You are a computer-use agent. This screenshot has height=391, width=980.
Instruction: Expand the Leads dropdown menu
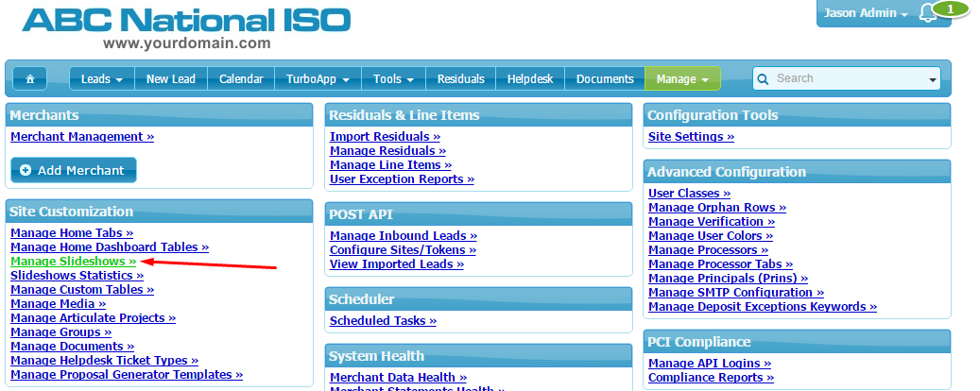(x=102, y=79)
